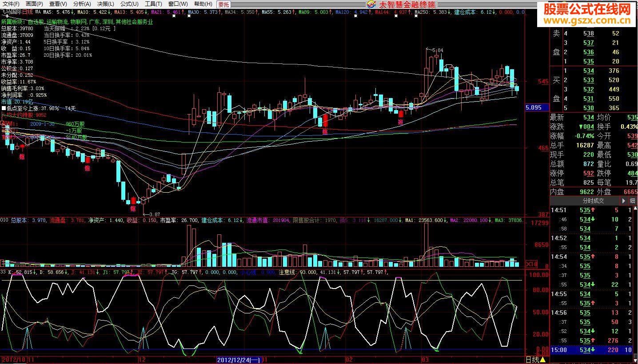Open the 工具(T) menu
Image resolution: width=638 pixels, height=364 pixels.
(x=153, y=4)
